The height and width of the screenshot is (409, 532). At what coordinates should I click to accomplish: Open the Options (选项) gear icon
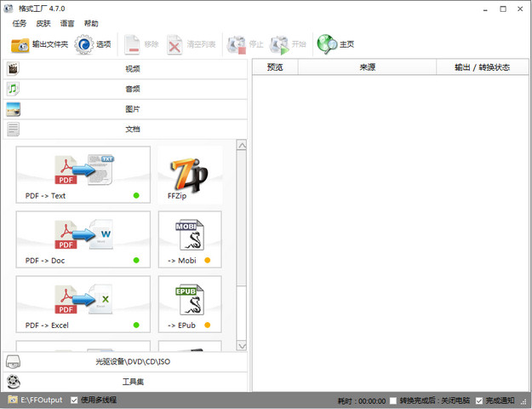pyautogui.click(x=84, y=44)
